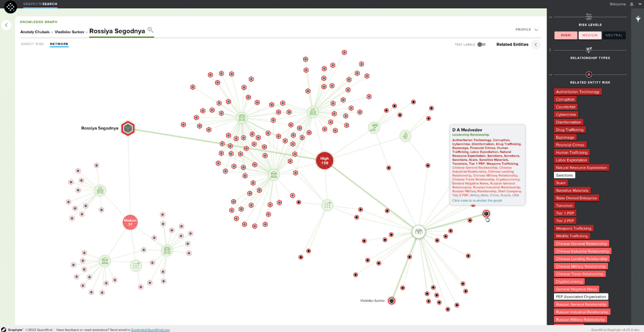This screenshot has height=332, width=644.
Task: Click the people group hub node
Action: (419, 232)
